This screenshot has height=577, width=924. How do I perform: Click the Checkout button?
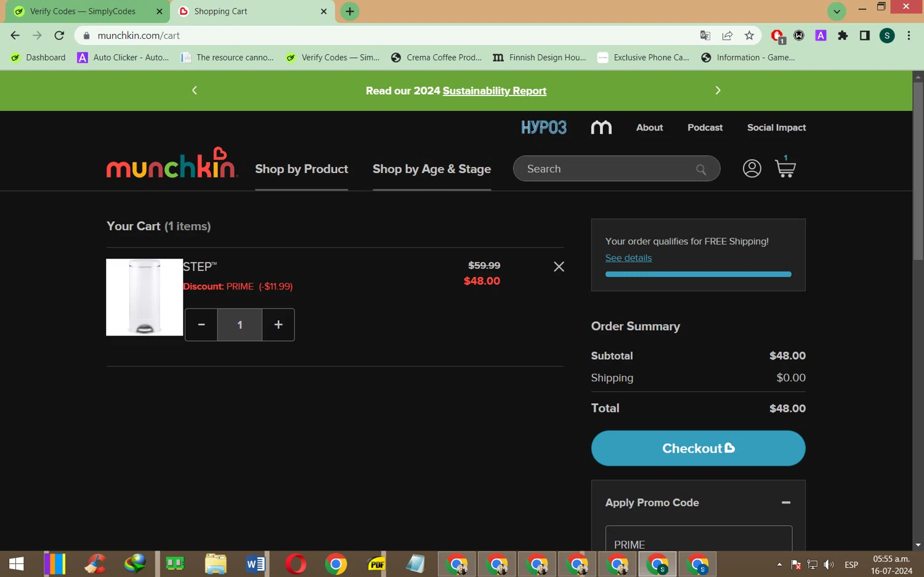point(698,448)
